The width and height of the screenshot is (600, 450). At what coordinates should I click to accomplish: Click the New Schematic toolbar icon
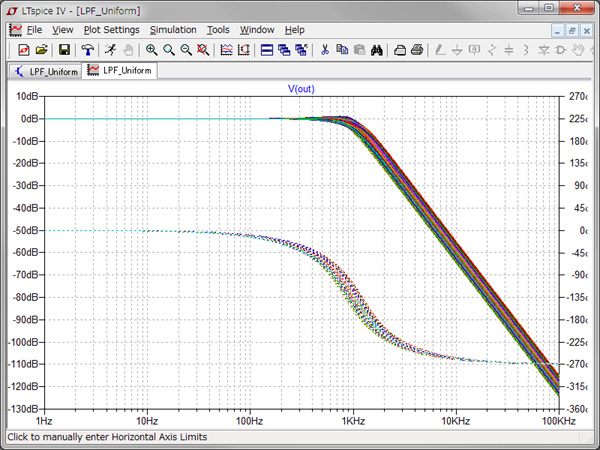coord(23,49)
